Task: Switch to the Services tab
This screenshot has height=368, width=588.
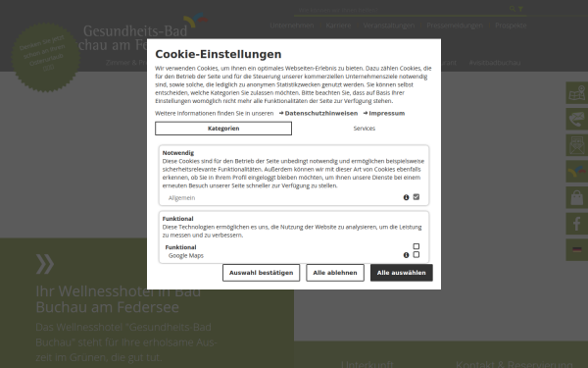Action: pyautogui.click(x=365, y=129)
